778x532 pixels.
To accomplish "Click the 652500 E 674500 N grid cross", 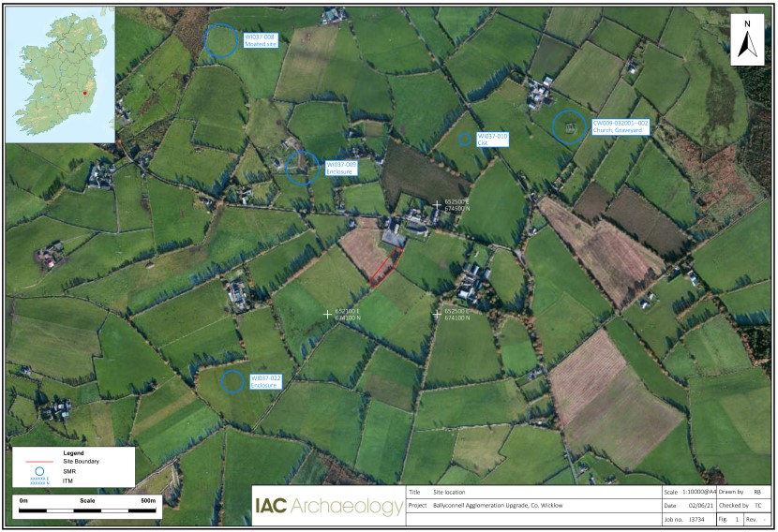I will click(x=437, y=204).
